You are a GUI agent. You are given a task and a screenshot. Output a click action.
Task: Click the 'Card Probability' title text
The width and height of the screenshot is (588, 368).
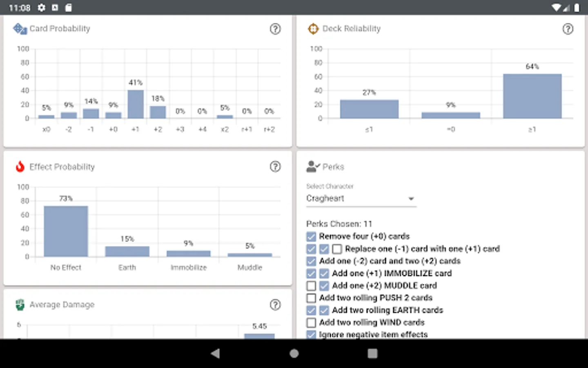click(60, 29)
